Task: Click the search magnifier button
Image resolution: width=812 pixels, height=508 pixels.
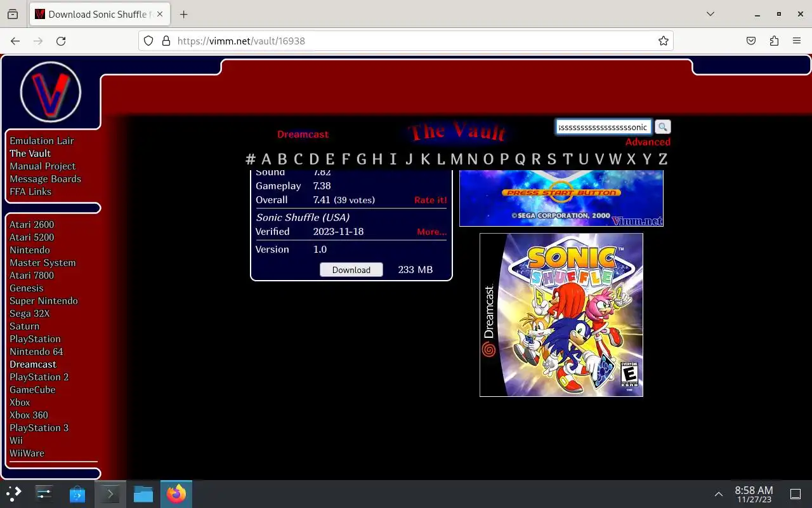Action: pyautogui.click(x=662, y=127)
